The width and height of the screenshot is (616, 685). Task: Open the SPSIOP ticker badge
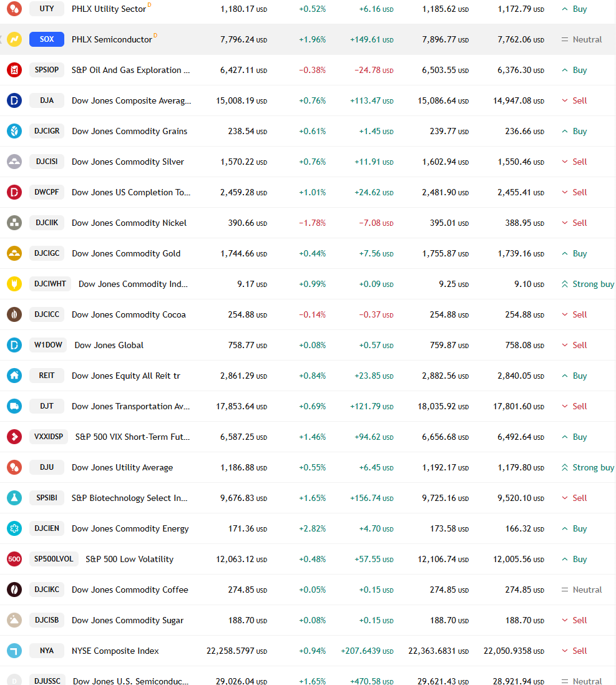tap(47, 70)
